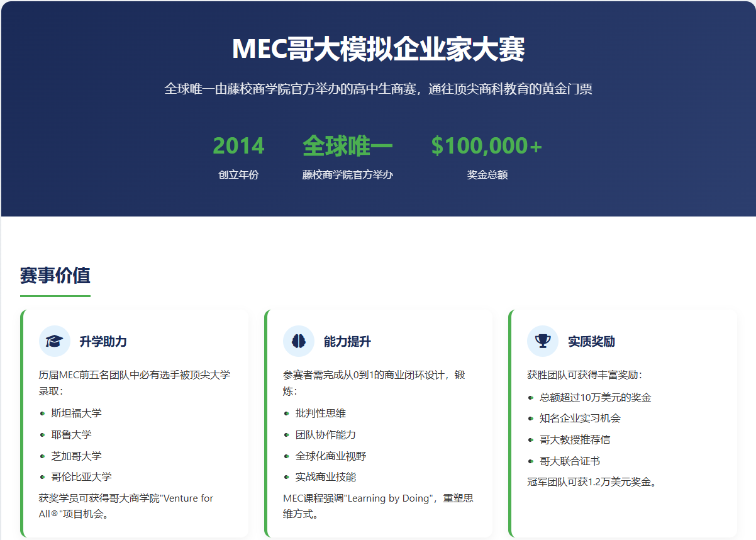Click the $100,000+ prize amount
The height and width of the screenshot is (540, 756).
[486, 146]
